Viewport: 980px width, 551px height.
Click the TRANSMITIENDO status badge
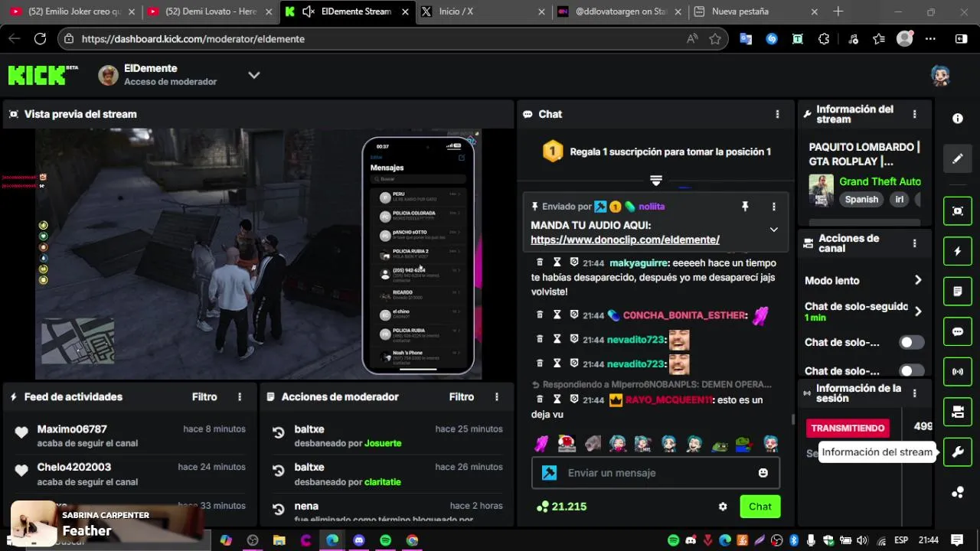[x=848, y=428]
